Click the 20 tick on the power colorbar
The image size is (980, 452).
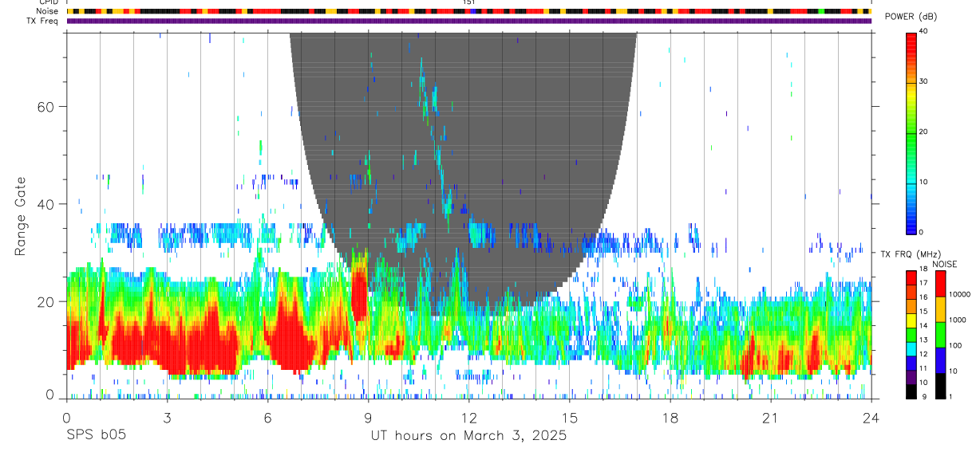point(924,132)
